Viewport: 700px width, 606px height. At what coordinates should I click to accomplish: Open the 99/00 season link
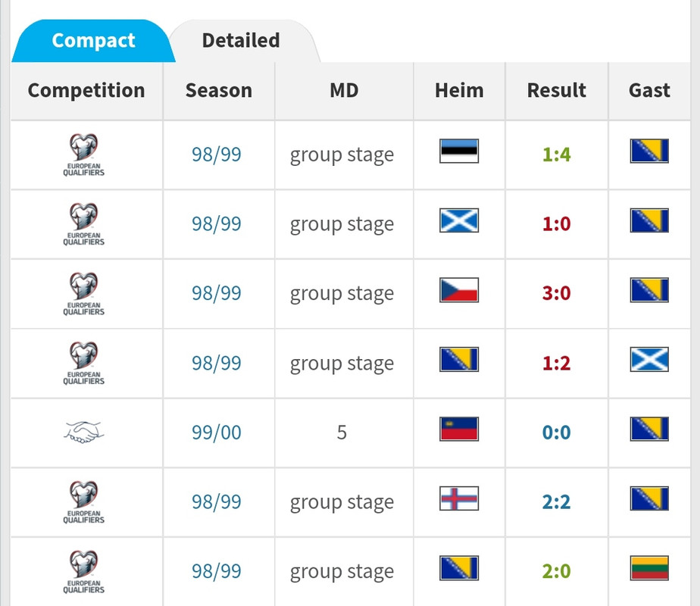[x=217, y=433]
